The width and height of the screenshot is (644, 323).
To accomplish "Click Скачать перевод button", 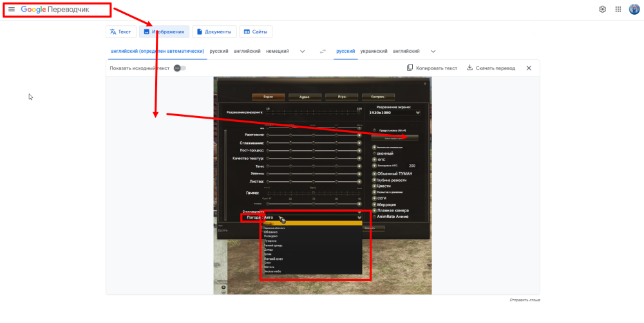I will pos(491,68).
